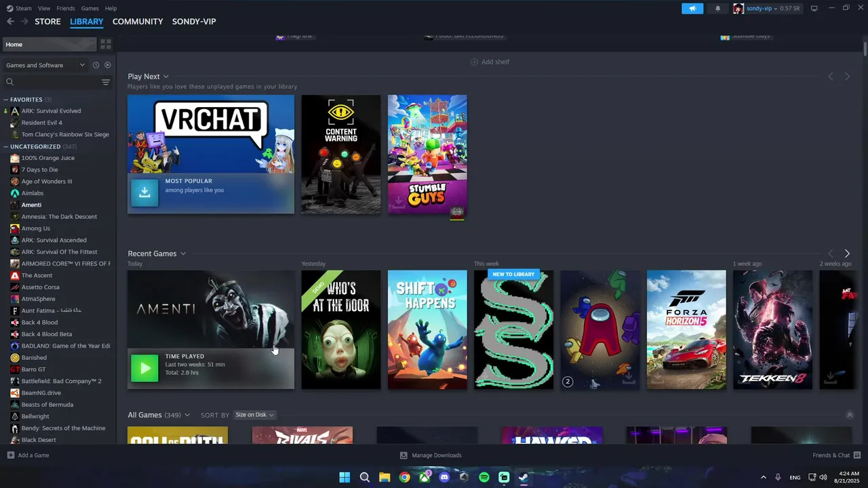This screenshot has height=488, width=868.
Task: Open the Recent Games shelf dropdown
Action: [x=182, y=253]
